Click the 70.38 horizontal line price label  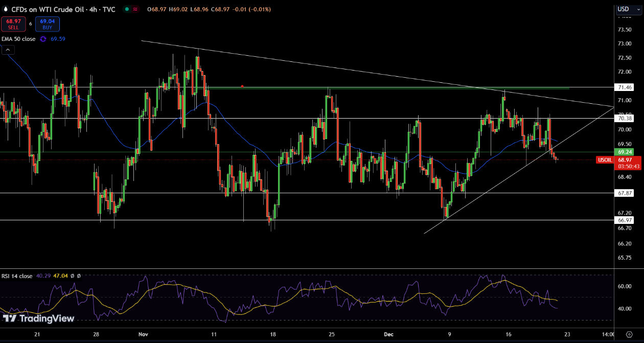coord(626,119)
